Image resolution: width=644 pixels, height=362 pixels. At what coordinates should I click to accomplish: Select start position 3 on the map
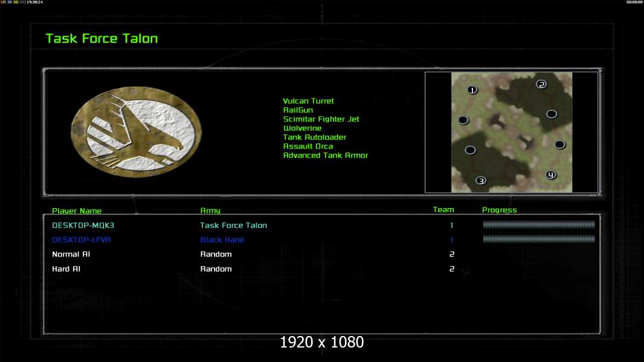481,180
